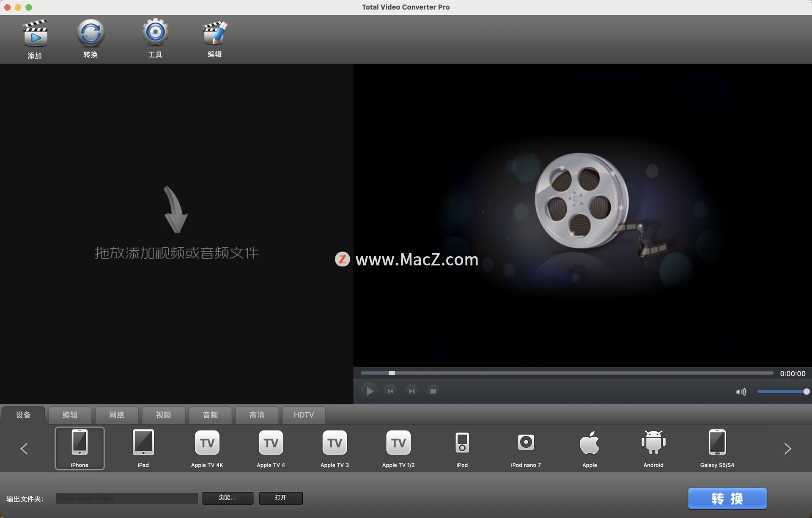Image resolution: width=812 pixels, height=518 pixels.
Task: Select the Galaxy S5/S4 preset
Action: 717,448
